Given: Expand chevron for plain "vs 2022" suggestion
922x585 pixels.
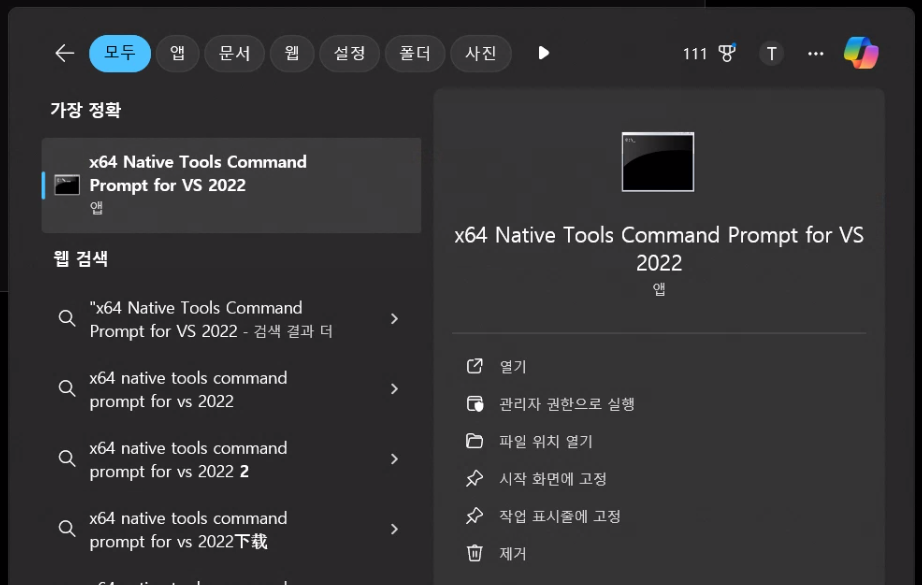Looking at the screenshot, I should 395,389.
